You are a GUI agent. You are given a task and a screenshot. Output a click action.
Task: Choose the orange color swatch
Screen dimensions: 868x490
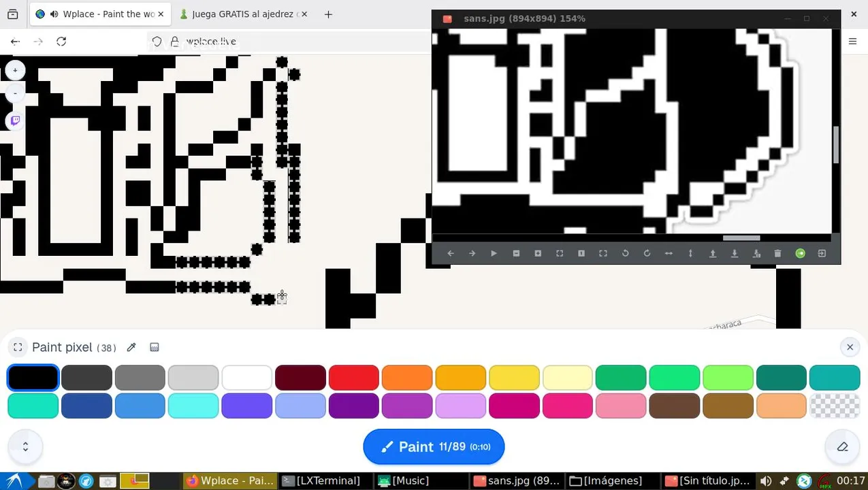[407, 377]
